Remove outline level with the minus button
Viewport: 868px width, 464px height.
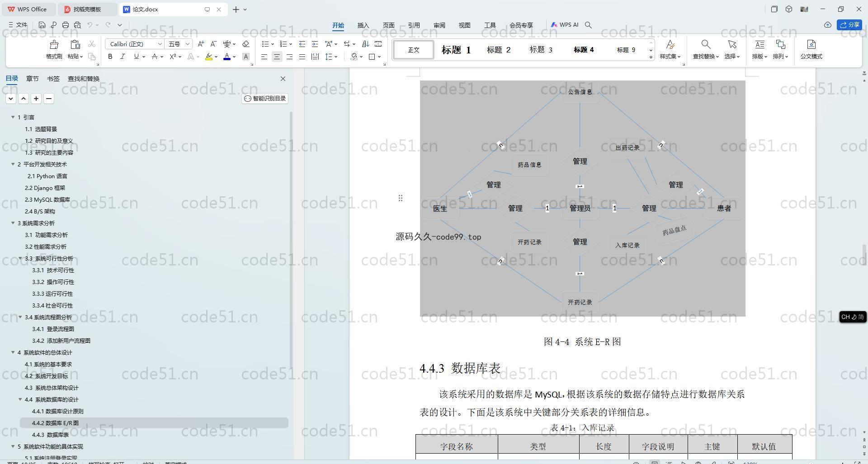(49, 99)
